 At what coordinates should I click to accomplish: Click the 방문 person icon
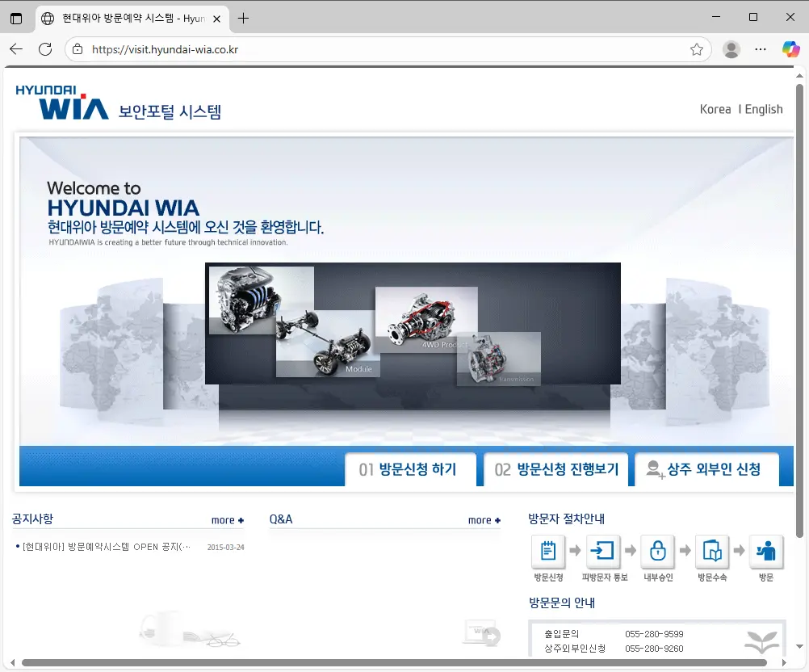tap(766, 552)
